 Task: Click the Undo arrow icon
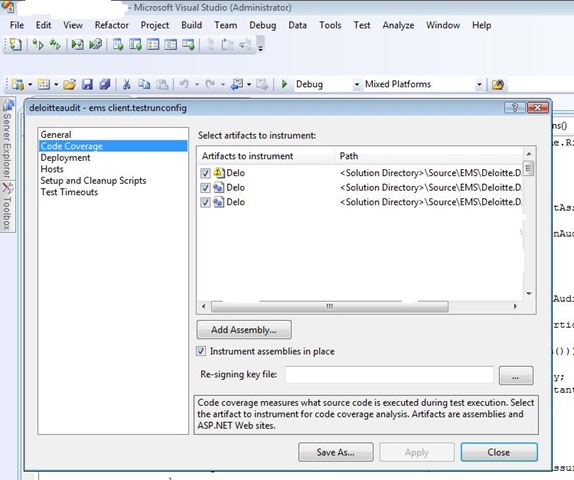click(x=184, y=85)
